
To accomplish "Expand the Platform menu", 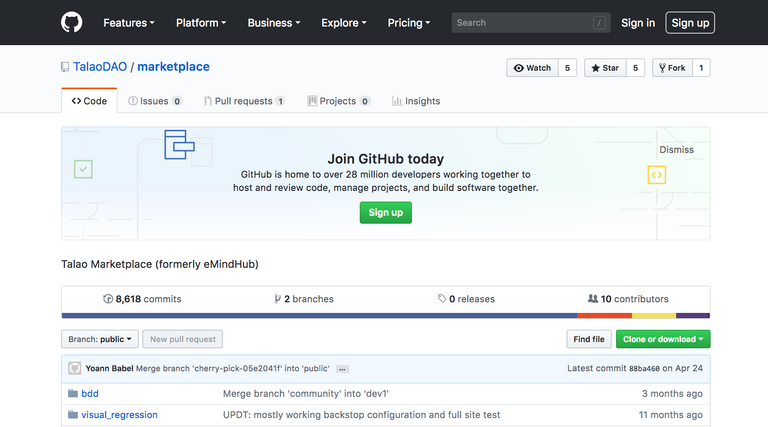I will point(201,23).
